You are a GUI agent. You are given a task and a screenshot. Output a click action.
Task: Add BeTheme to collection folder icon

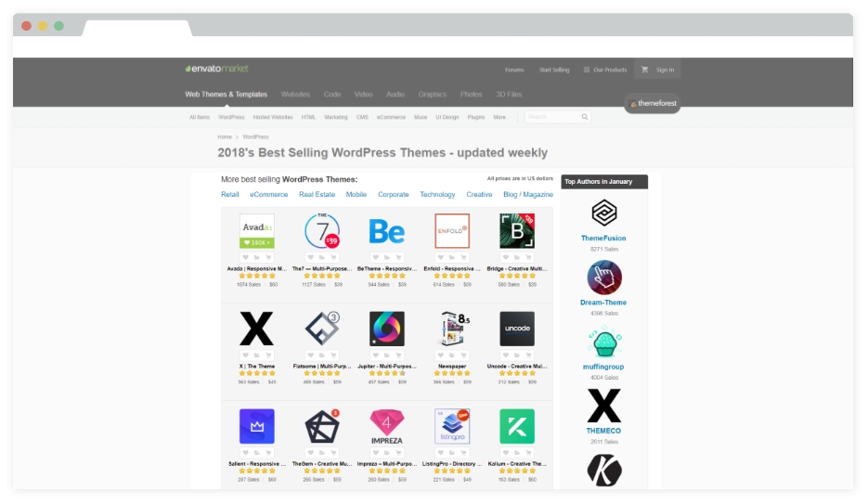click(387, 257)
